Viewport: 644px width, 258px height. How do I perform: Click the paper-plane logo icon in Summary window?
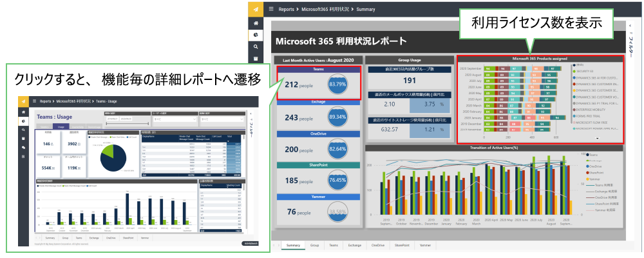pyautogui.click(x=256, y=9)
